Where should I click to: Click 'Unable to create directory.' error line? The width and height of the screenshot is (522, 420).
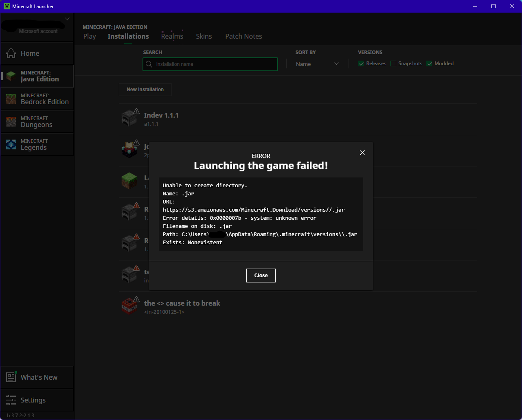[205, 185]
